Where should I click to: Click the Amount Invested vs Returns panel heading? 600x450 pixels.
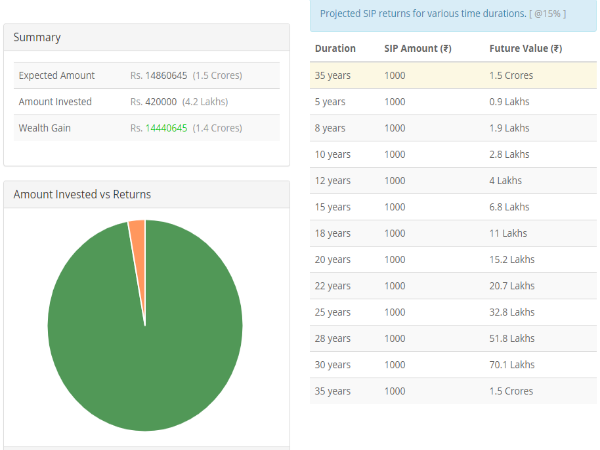point(82,194)
